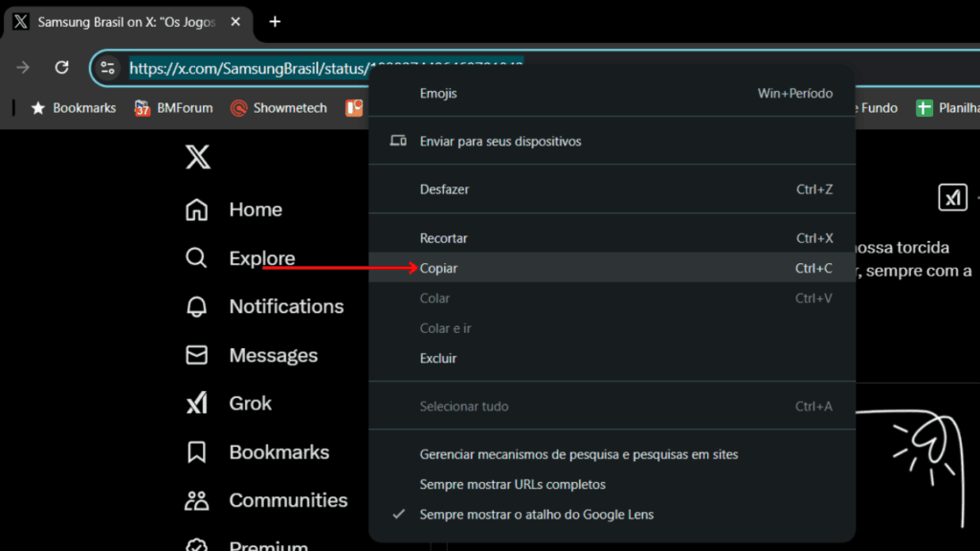Select the Grok icon in the sidebar

tap(197, 403)
